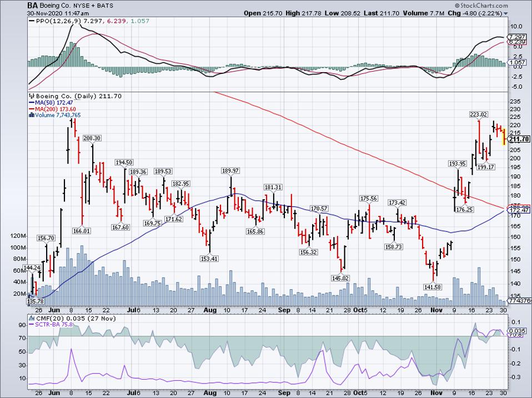Image resolution: width=532 pixels, height=398 pixels.
Task: Click the Boeing Co. (Daily) 211.70 legend
Action: (79, 96)
